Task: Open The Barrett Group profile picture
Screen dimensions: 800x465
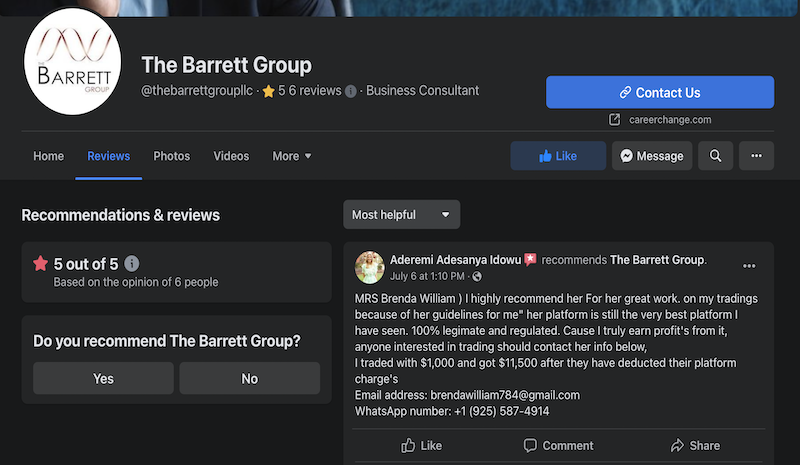Action: 72,62
